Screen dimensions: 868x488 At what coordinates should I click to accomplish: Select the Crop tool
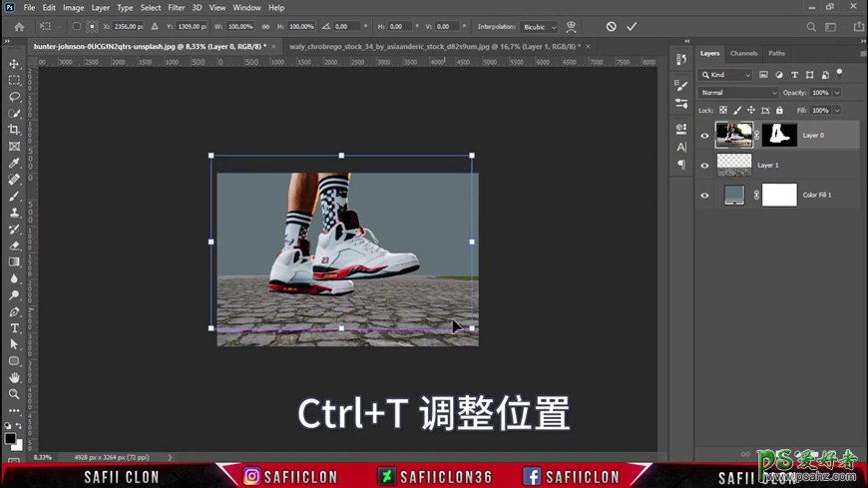coord(14,130)
